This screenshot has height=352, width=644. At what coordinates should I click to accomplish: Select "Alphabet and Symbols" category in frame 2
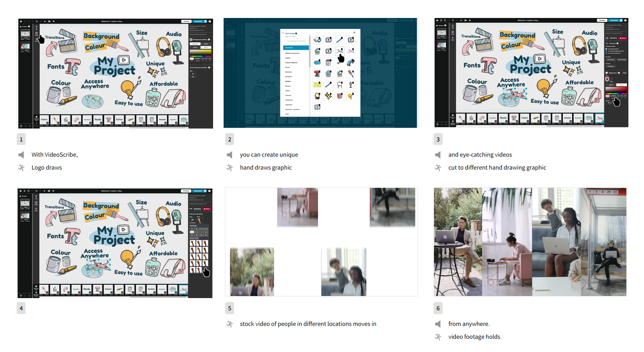pyautogui.click(x=292, y=53)
